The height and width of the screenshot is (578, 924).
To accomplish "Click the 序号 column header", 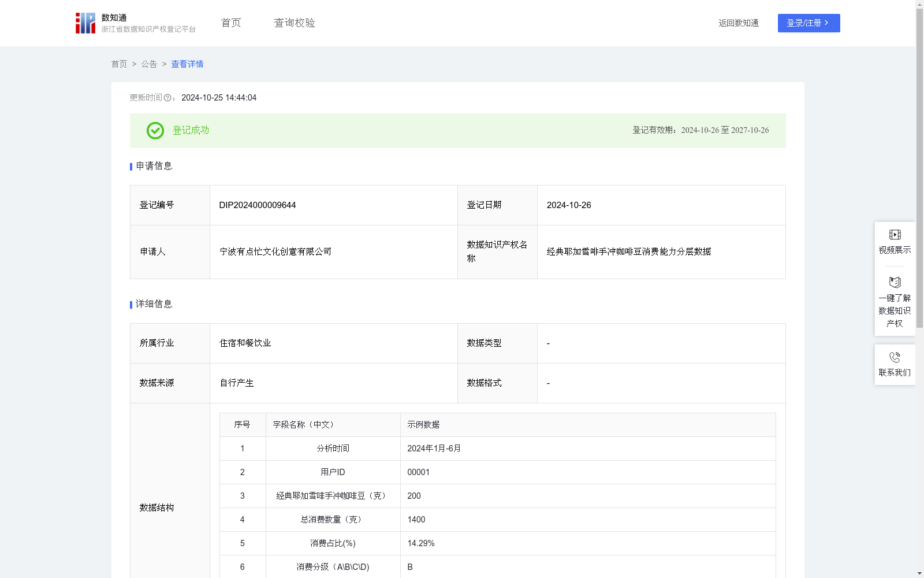I will click(x=242, y=425).
